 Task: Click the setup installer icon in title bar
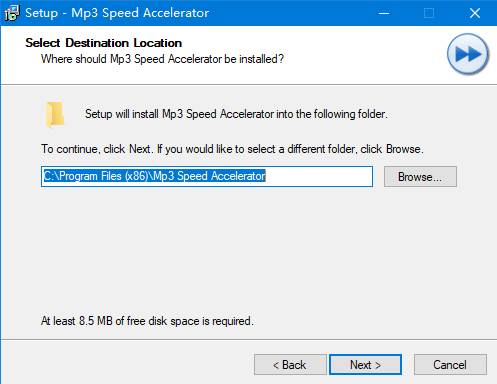[x=12, y=13]
